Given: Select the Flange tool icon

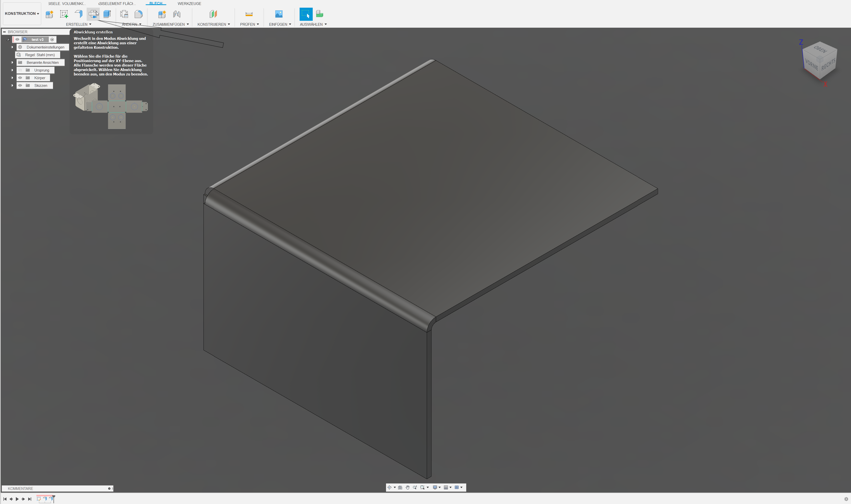Looking at the screenshot, I should click(78, 14).
